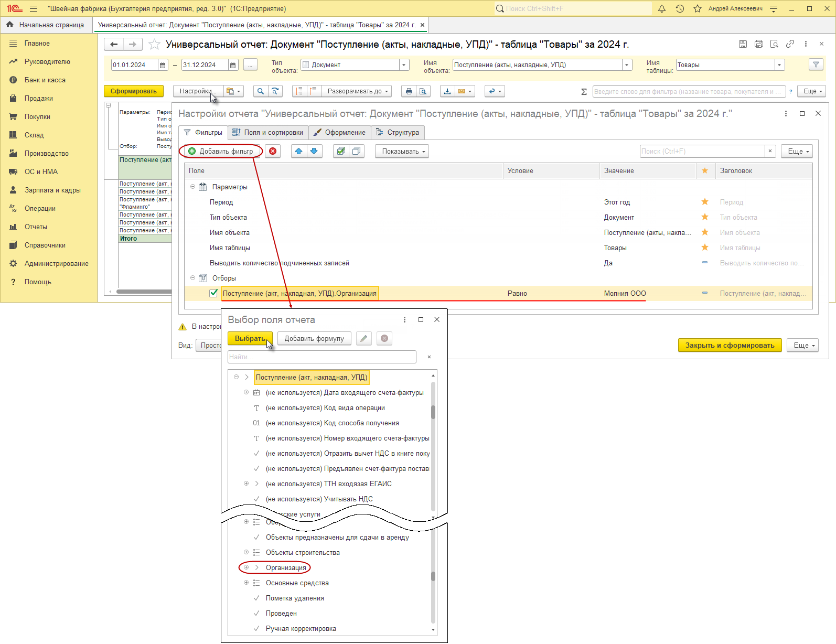This screenshot has width=836, height=644.
Task: Open Зарплата и кадры section
Action: tap(52, 190)
